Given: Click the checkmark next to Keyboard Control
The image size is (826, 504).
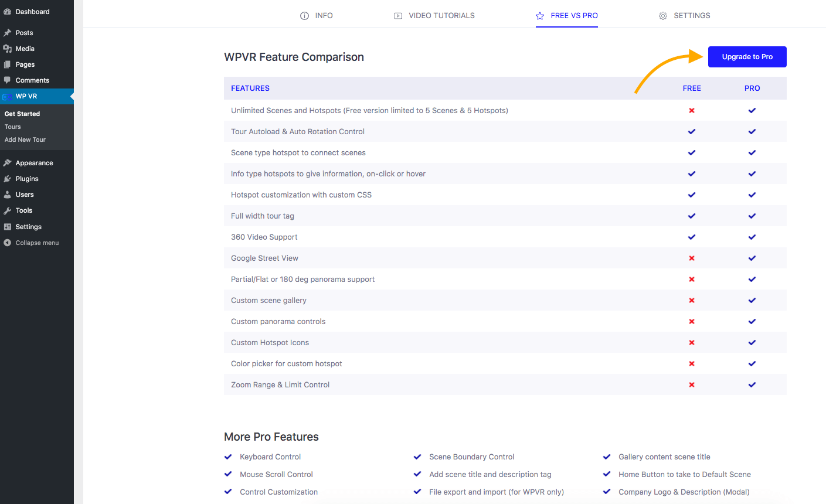Looking at the screenshot, I should point(228,457).
